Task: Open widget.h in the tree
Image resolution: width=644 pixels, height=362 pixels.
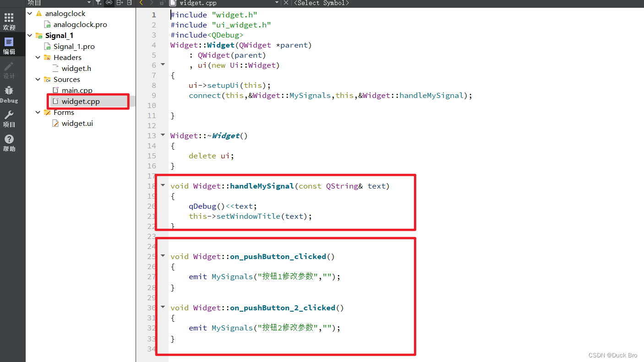Action: tap(76, 68)
